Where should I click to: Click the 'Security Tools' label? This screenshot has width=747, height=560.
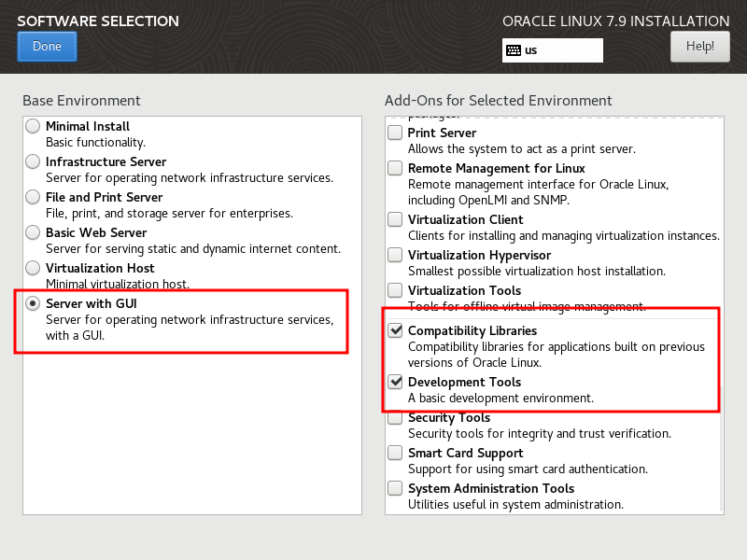tap(449, 418)
